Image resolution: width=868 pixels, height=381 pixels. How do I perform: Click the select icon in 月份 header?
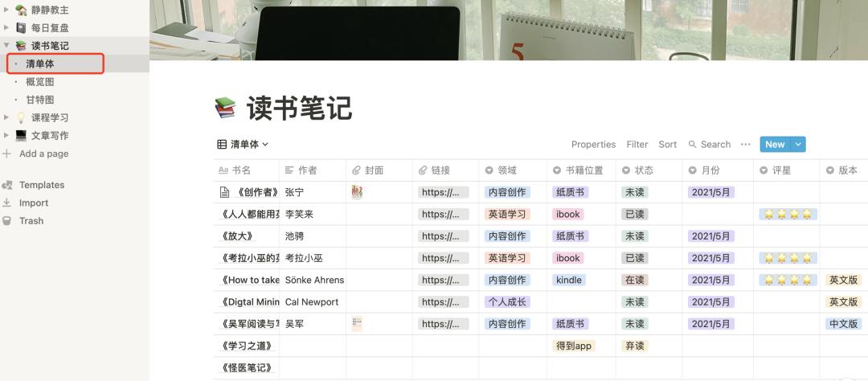(x=693, y=170)
